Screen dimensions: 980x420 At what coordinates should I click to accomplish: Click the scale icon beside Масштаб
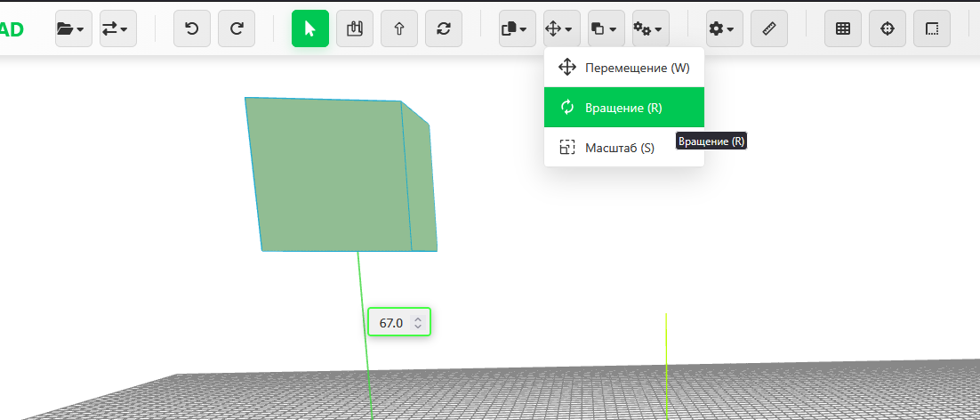point(566,148)
